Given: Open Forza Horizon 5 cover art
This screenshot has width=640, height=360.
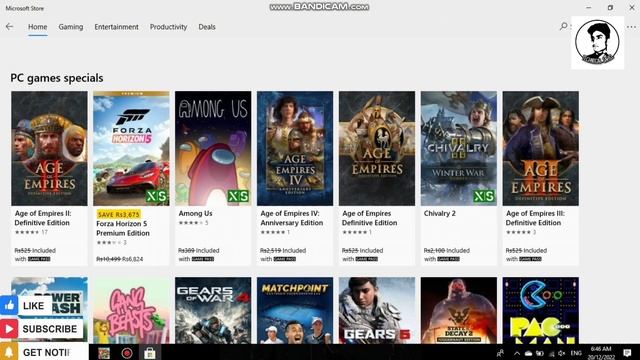Looking at the screenshot, I should tap(131, 148).
